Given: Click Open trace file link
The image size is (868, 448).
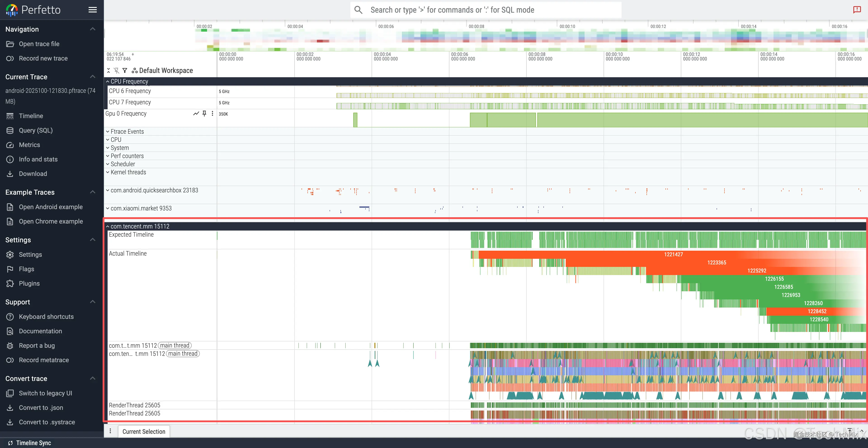Looking at the screenshot, I should pos(39,44).
